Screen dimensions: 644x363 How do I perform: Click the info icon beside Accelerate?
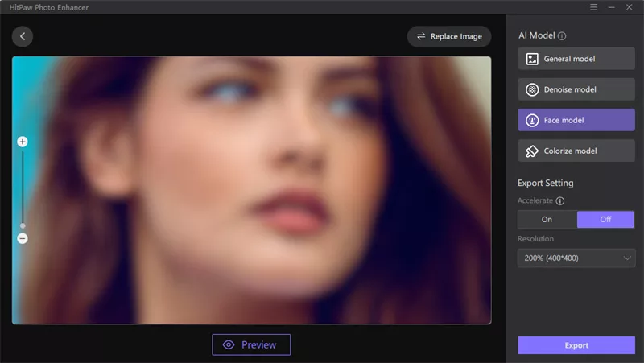559,200
